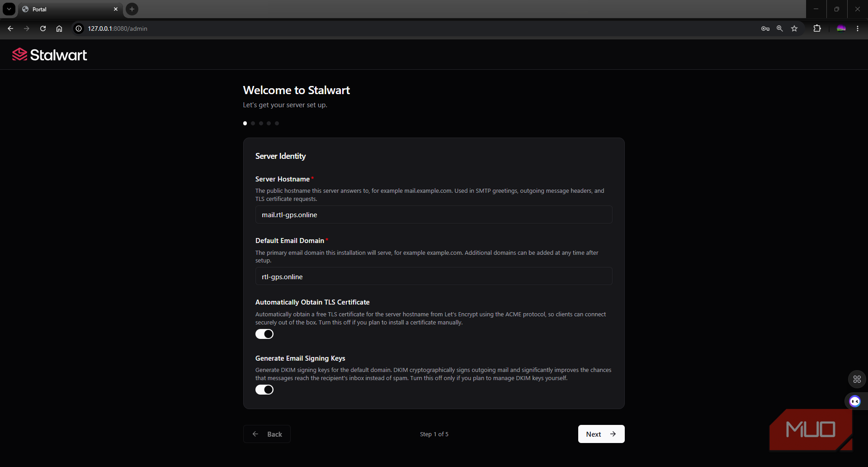
Task: Click the third step indicator dot
Action: [261, 123]
